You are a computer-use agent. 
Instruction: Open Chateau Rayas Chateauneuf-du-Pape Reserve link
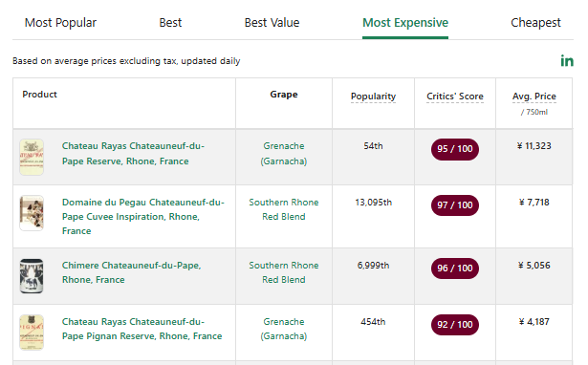point(133,153)
